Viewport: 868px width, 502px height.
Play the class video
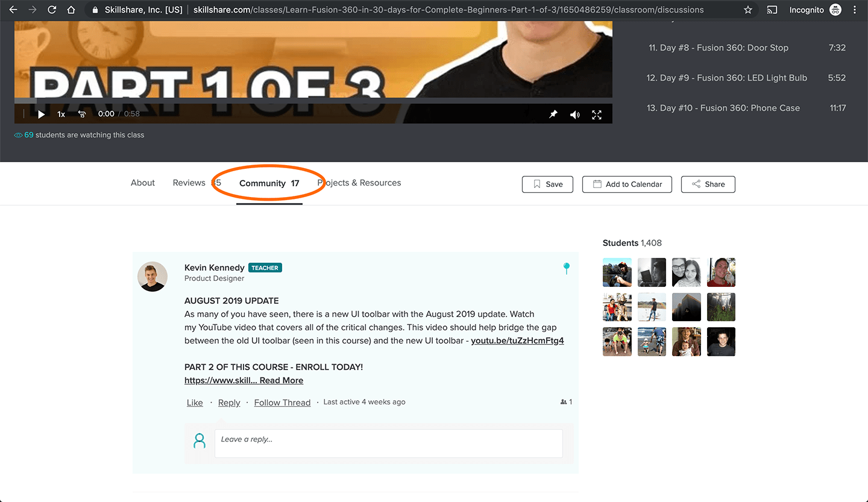coord(41,114)
